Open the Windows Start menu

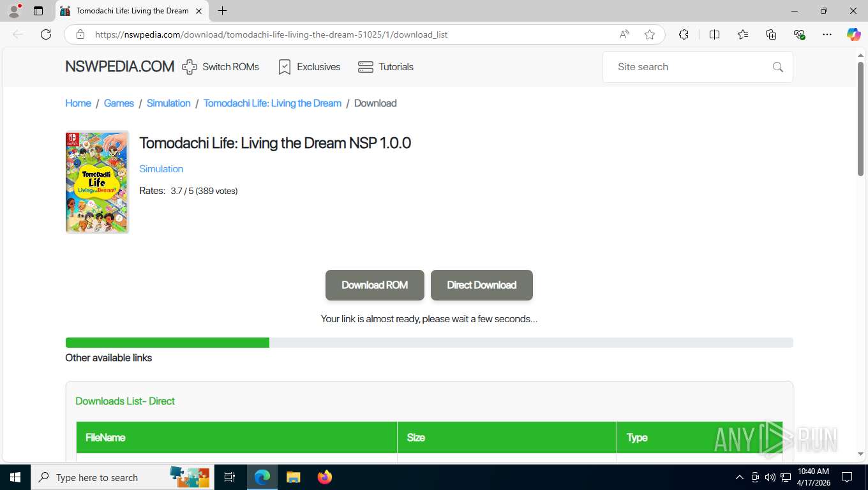click(15, 477)
